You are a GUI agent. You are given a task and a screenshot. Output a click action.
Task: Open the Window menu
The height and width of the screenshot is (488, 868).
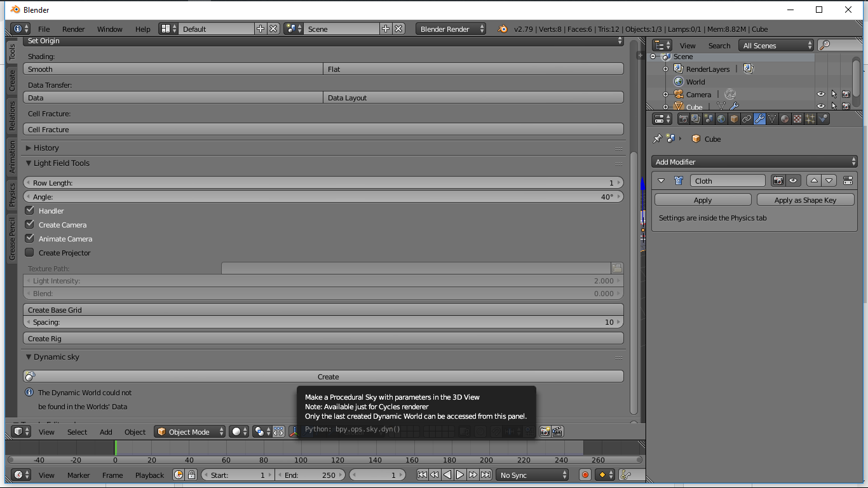point(109,29)
